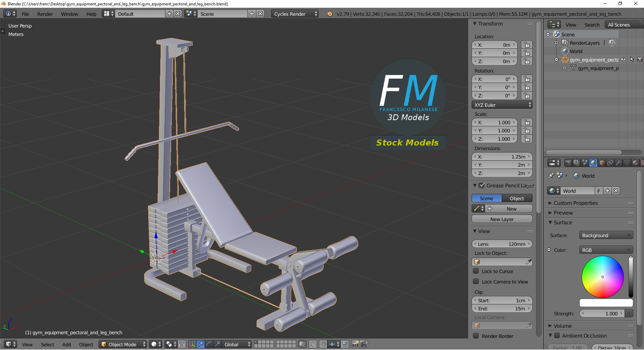Screen dimensions: 644x350
Task: Open the 3D viewport Add menu
Action: pyautogui.click(x=66, y=344)
